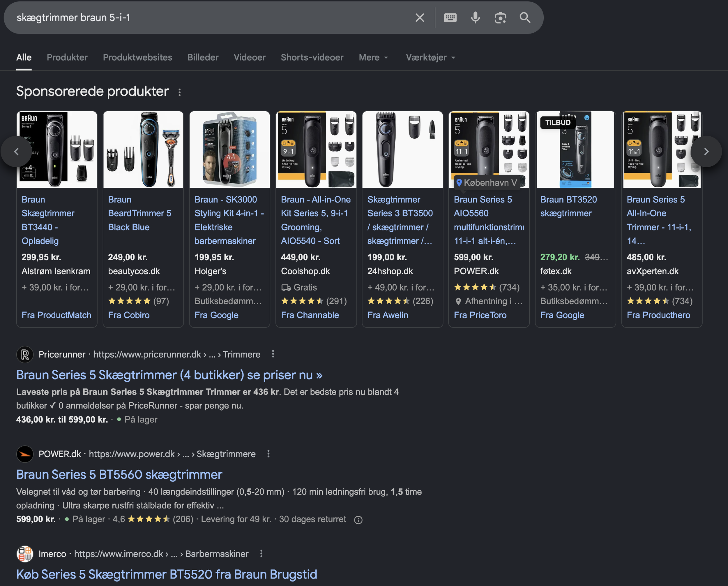This screenshot has width=728, height=586.
Task: Open Braun SK3000 Styling Kit 4-in-1 link
Action: [229, 220]
